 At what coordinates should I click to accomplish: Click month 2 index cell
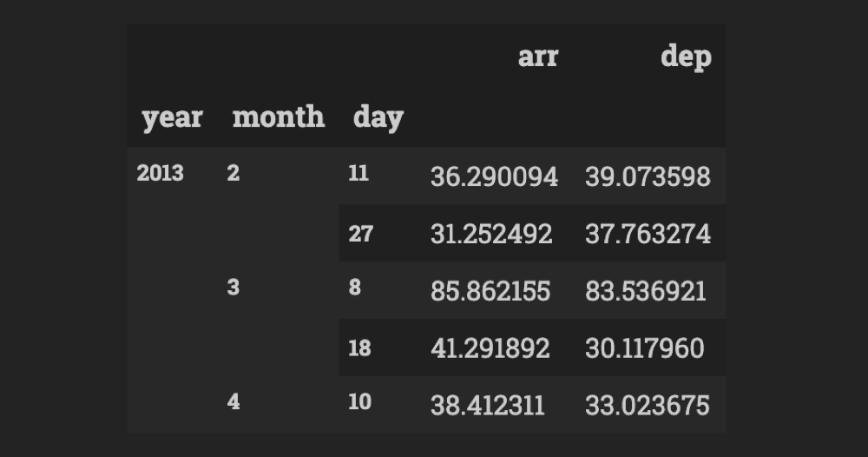pos(233,174)
